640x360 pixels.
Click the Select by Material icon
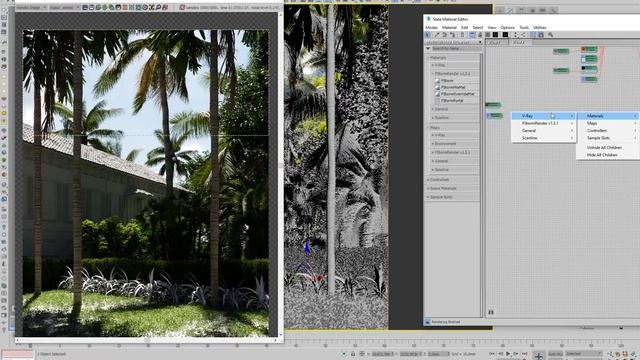(x=551, y=35)
